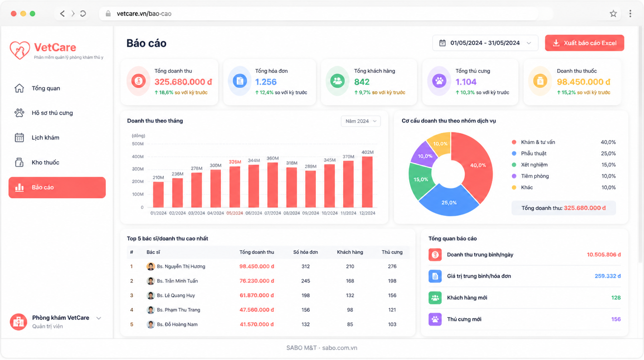Click the 05/2024 bar showing 326M
This screenshot has width=644, height=360.
pyautogui.click(x=235, y=187)
